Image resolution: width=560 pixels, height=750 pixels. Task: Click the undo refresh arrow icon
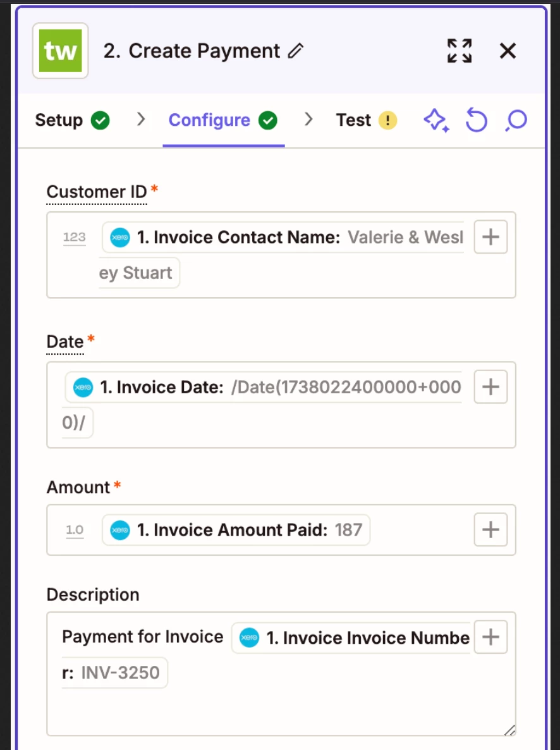coord(477,120)
